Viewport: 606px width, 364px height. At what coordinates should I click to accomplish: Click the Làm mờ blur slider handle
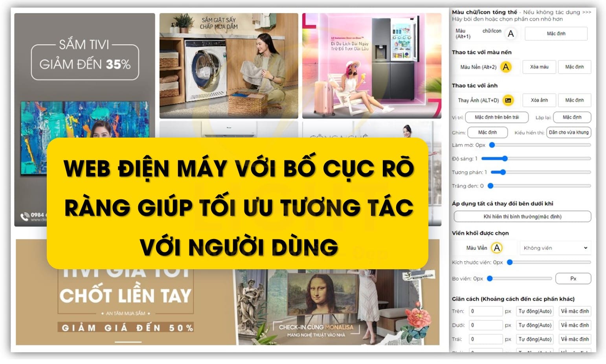492,145
